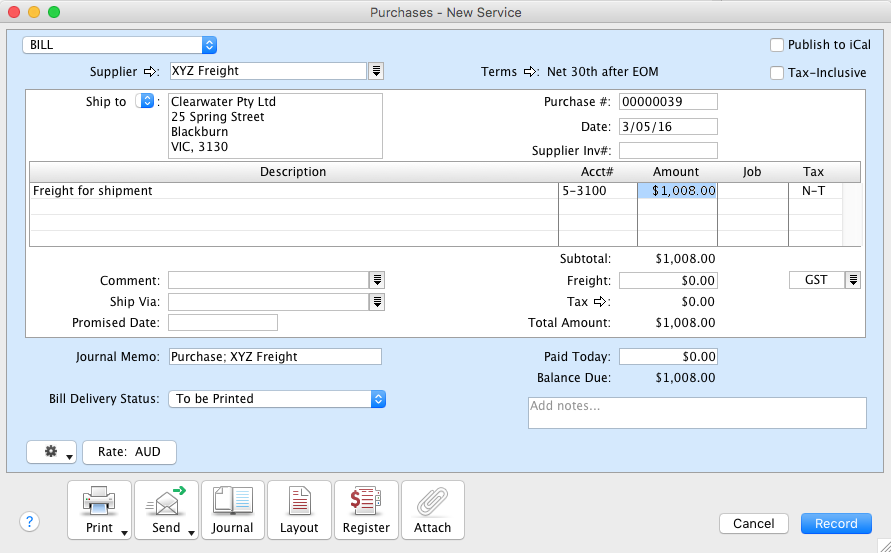The image size is (891, 553).
Task: Click the Record button
Action: [836, 523]
